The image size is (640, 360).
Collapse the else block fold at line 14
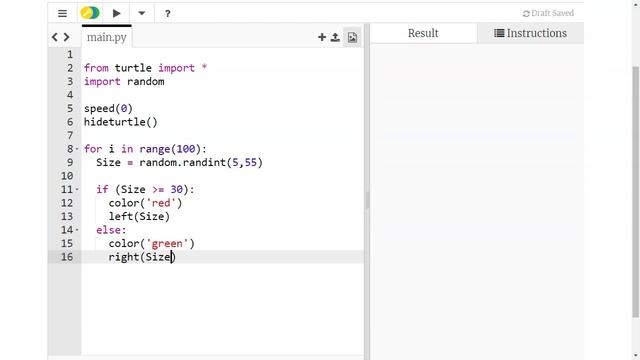pos(77,230)
